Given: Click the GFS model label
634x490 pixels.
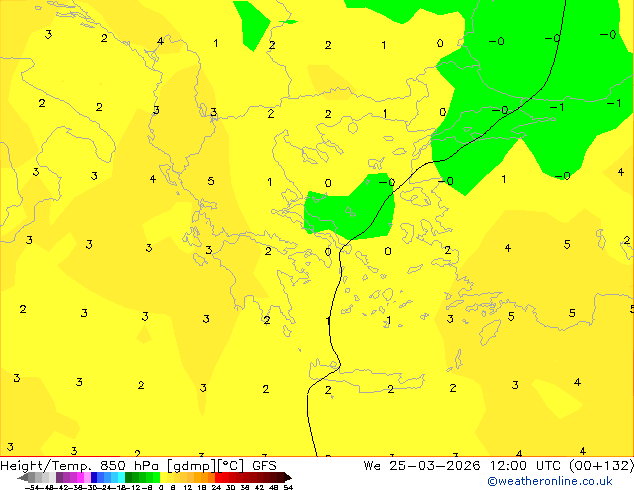Looking at the screenshot, I should [264, 465].
